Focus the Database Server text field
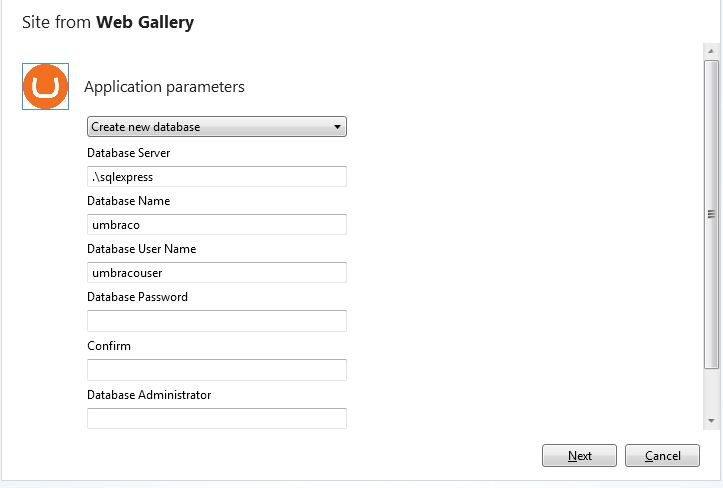 tap(217, 177)
